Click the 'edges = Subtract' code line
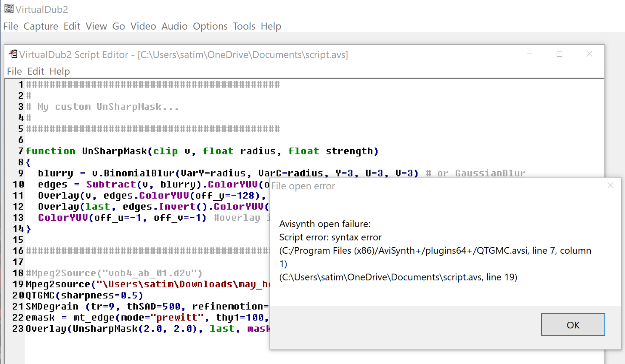This screenshot has height=364, width=625. 154,184
